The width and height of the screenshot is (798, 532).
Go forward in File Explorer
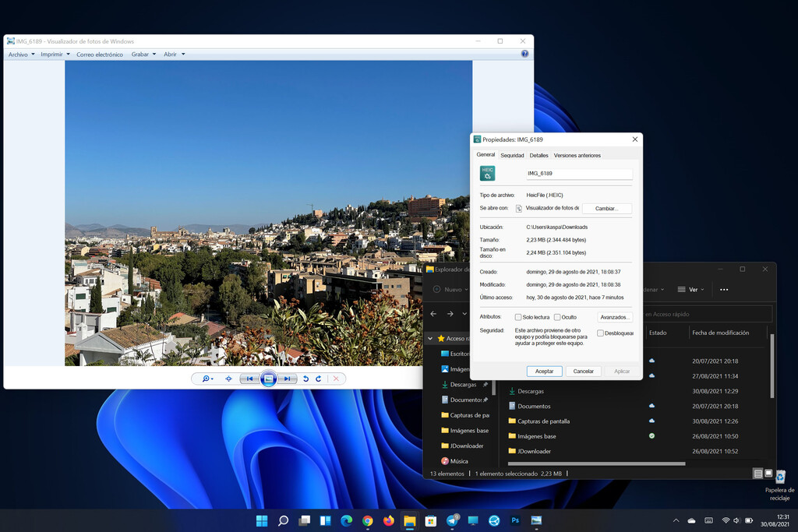(x=450, y=314)
